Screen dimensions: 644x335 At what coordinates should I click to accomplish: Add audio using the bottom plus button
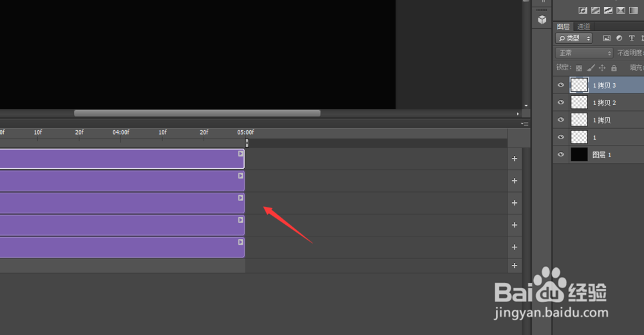click(514, 265)
